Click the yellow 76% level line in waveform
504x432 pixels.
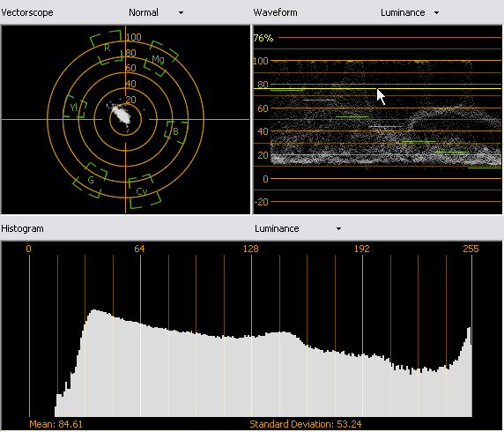pos(377,88)
